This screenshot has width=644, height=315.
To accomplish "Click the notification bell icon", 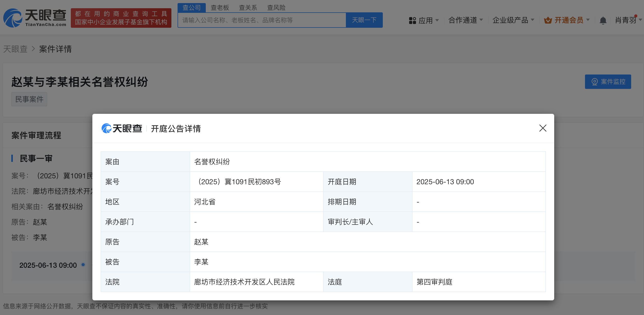I will click(x=603, y=20).
